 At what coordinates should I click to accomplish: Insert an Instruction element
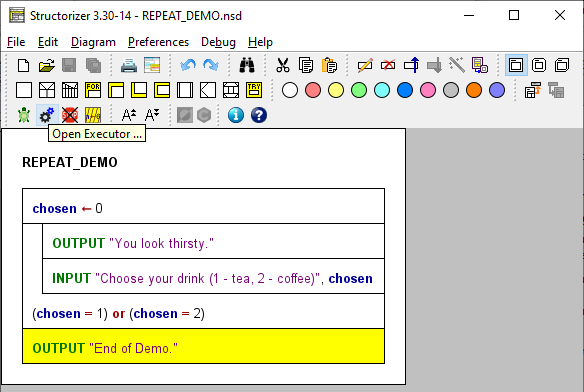click(23, 90)
